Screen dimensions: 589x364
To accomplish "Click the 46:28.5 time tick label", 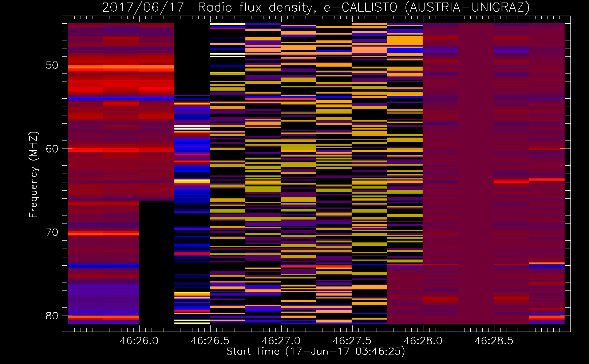I will tap(494, 341).
